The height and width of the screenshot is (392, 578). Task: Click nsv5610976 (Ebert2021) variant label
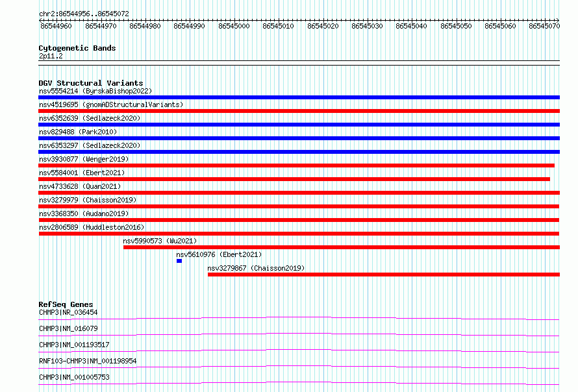tap(219, 254)
